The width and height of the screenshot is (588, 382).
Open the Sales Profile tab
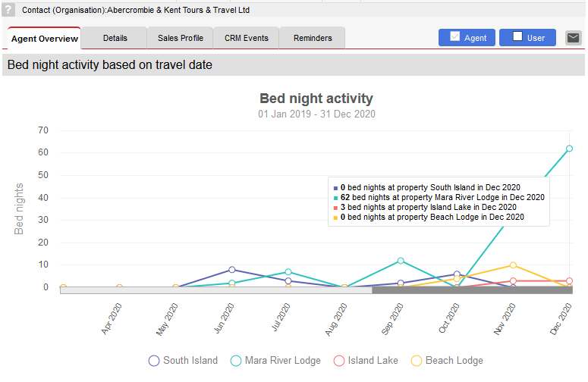coord(181,38)
